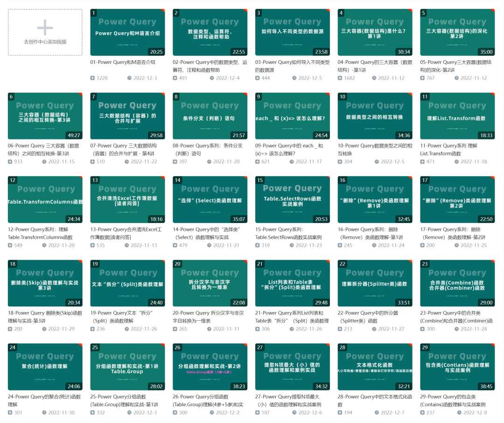The image size is (504, 423).
Task: Open thumbnail 21 List列表和Table表拆分
Action: pos(293,283)
